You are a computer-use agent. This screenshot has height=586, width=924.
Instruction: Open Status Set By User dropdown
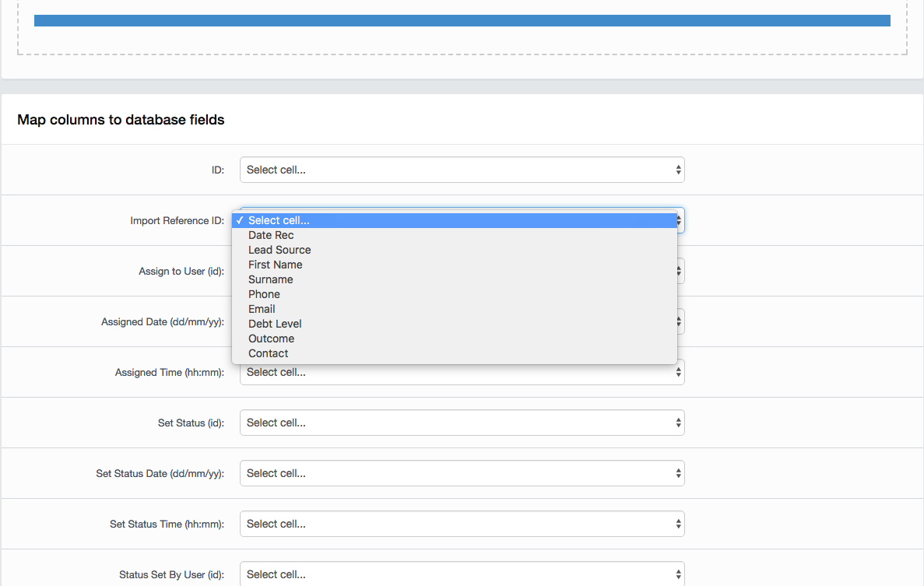coord(462,574)
